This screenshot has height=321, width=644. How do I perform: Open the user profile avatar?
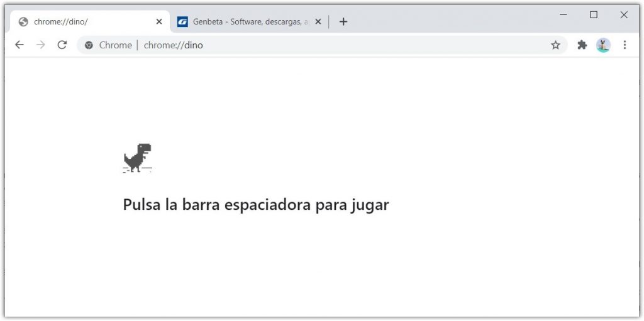(603, 45)
